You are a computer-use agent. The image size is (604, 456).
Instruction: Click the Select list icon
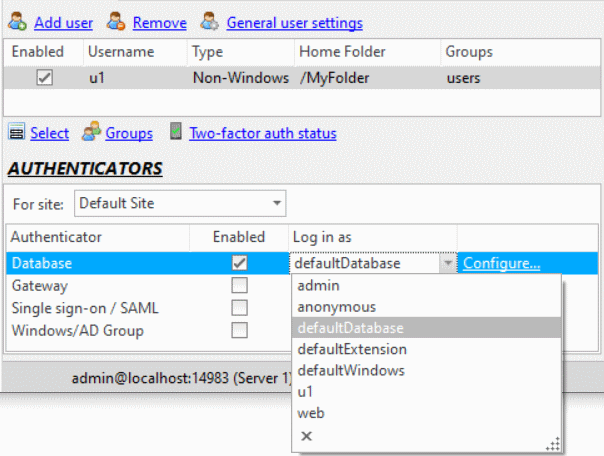pos(16,133)
